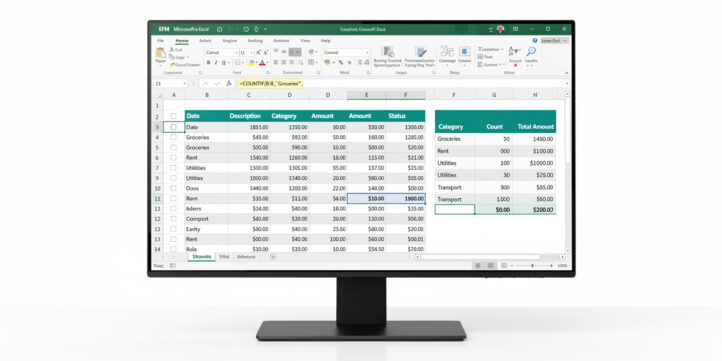Viewport: 722px width, 361px height.
Task: Click the Merge cells icon
Action: [x=311, y=63]
